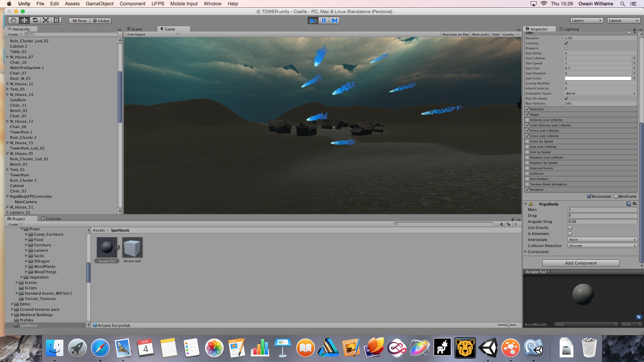The image size is (644, 362).
Task: Switch to the Scene tab
Action: tap(135, 29)
